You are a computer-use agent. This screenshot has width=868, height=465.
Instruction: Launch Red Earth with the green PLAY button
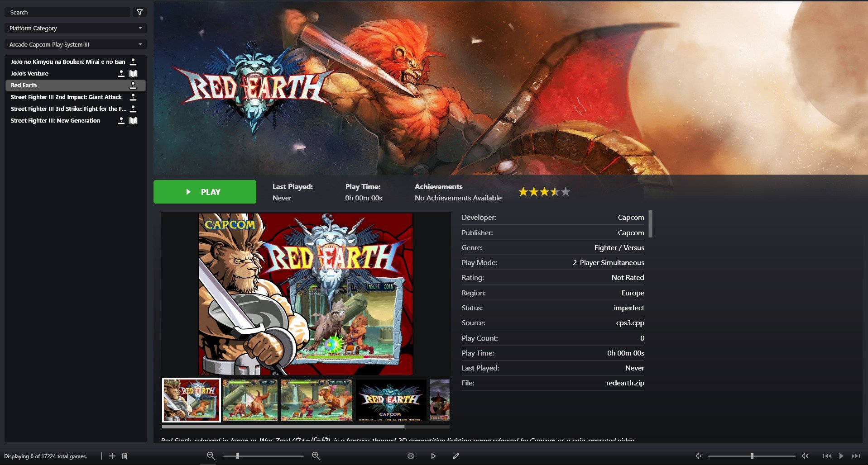[205, 192]
